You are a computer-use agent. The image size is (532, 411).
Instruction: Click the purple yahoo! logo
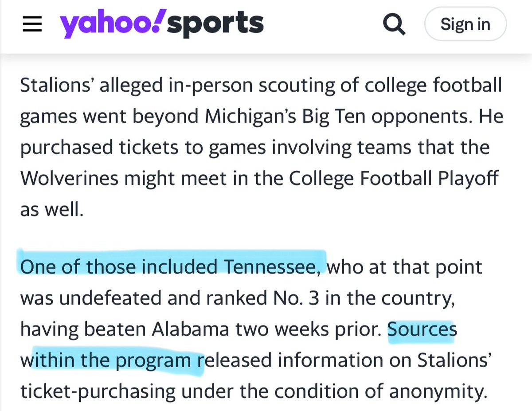(113, 24)
